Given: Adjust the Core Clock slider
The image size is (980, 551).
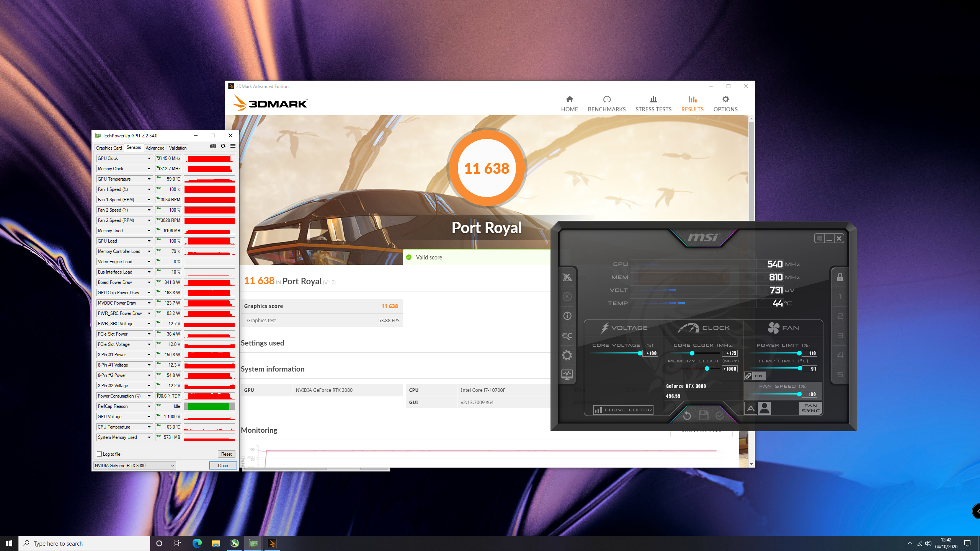Looking at the screenshot, I should (x=692, y=353).
